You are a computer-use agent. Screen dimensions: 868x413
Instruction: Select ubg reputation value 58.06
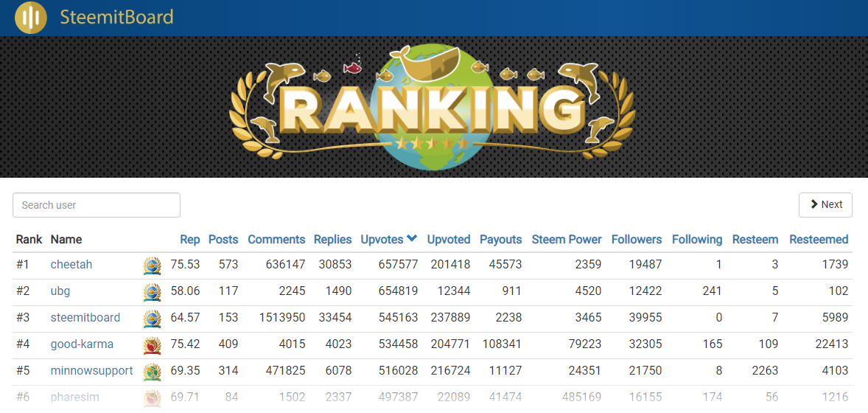coord(186,291)
